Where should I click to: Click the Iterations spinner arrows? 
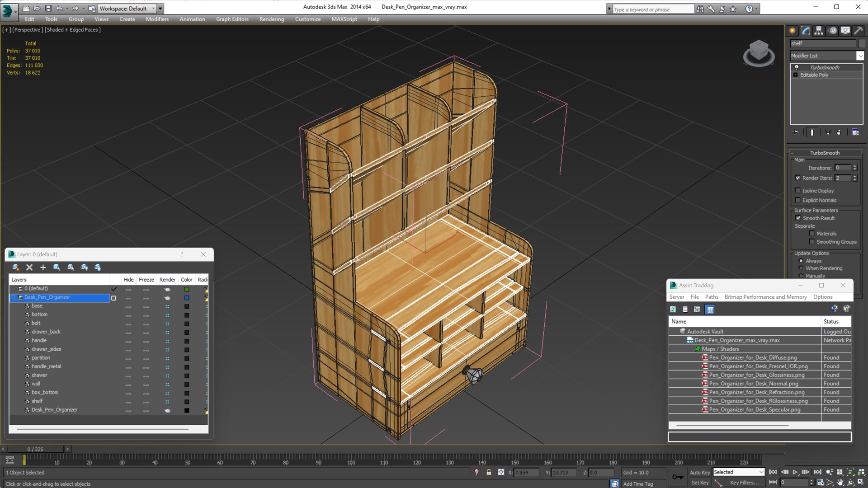[x=854, y=168]
